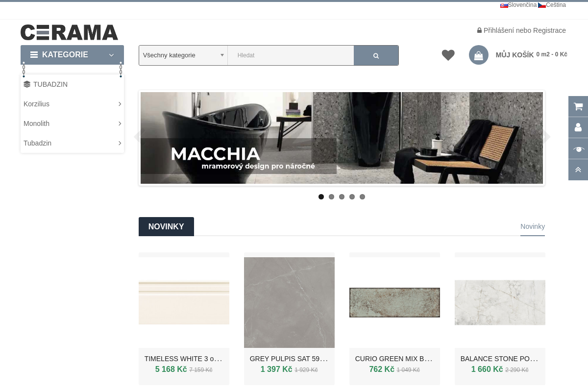Click the double-arrow back-to-top icon
Screen dimensions: 588x392
(578, 170)
